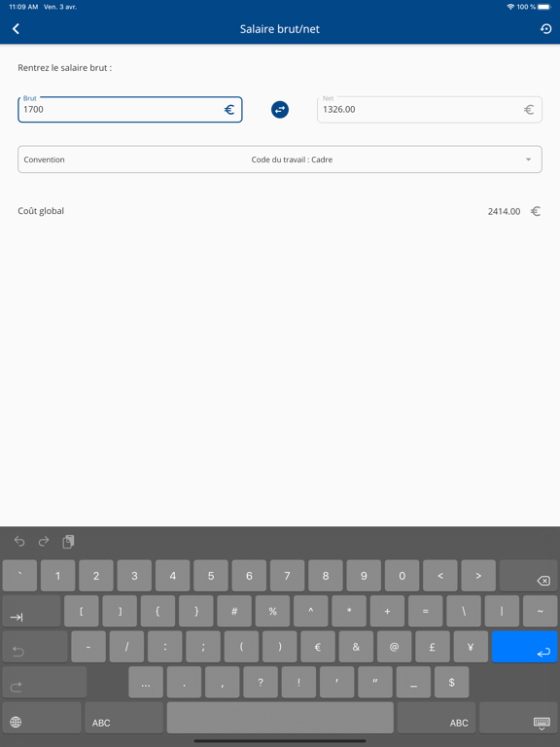Tap the percent key

pos(272,611)
